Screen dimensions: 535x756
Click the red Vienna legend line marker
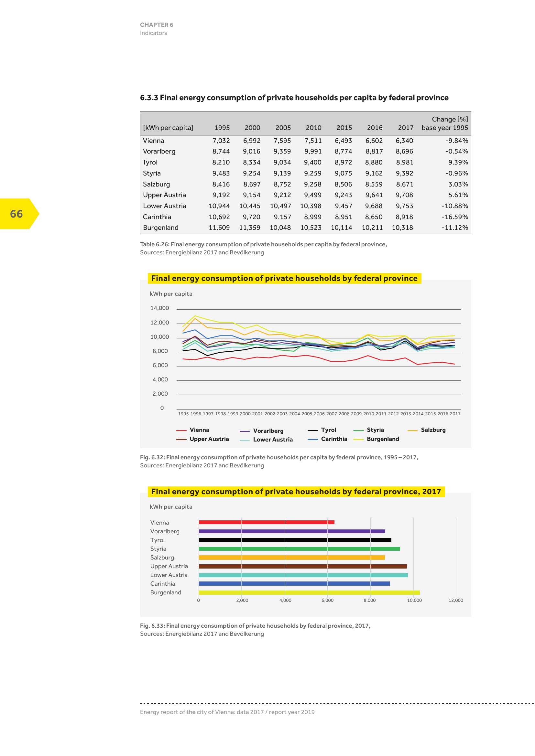[x=181, y=430]
